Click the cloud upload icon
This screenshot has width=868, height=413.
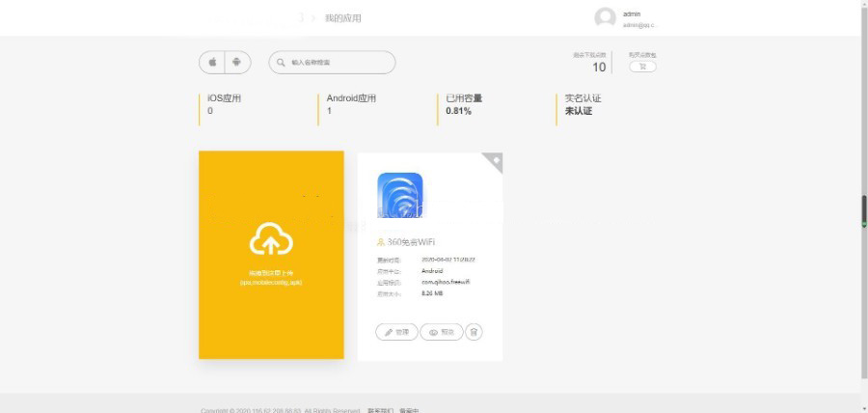(271, 241)
